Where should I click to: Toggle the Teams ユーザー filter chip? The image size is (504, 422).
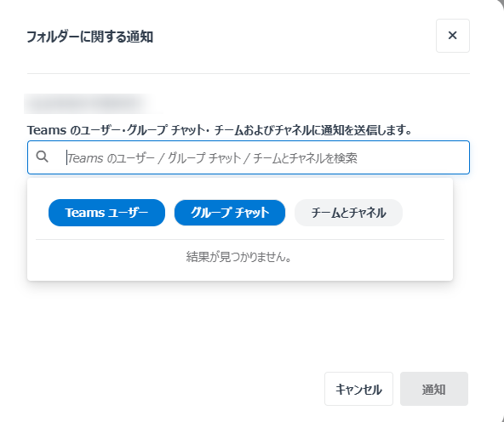point(106,213)
